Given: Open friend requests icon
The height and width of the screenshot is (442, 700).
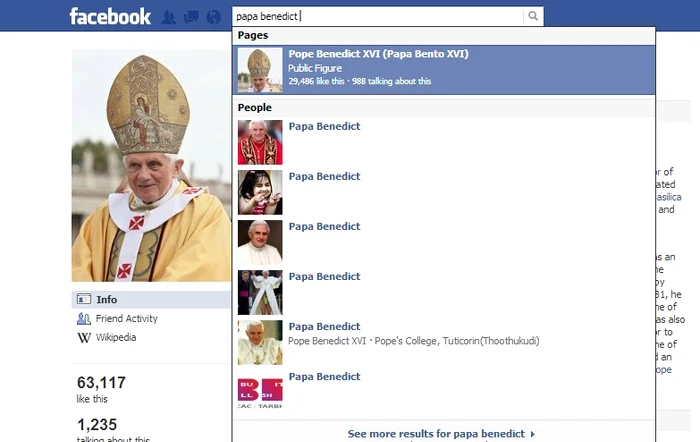Looking at the screenshot, I should pyautogui.click(x=169, y=17).
